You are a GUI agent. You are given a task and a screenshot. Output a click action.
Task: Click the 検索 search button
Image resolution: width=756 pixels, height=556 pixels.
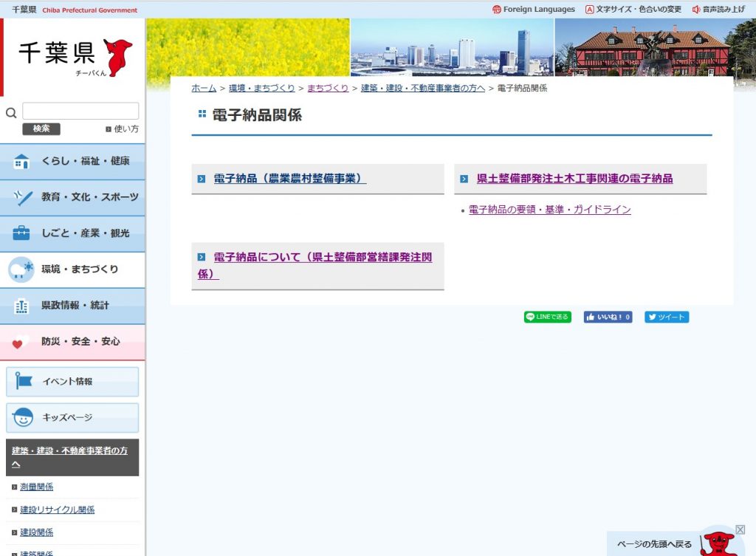tap(41, 128)
